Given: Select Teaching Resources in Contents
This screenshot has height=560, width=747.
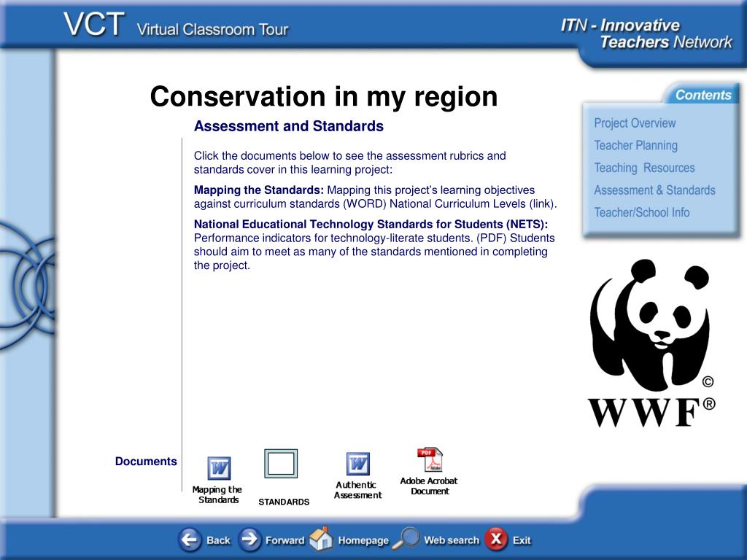Looking at the screenshot, I should tap(644, 168).
